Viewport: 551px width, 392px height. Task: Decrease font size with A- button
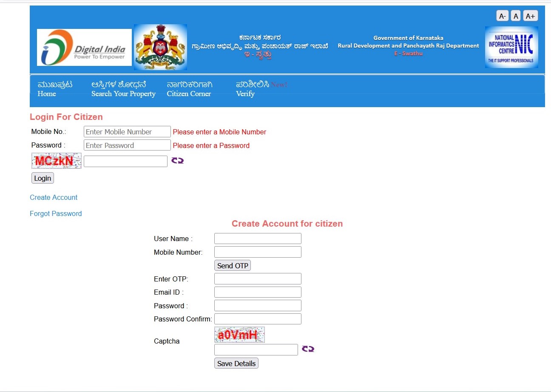(x=502, y=16)
